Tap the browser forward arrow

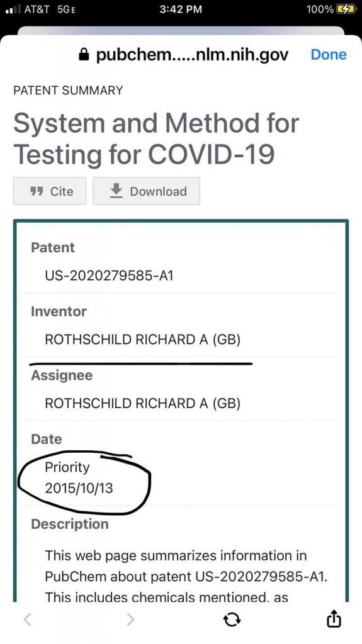click(x=130, y=619)
